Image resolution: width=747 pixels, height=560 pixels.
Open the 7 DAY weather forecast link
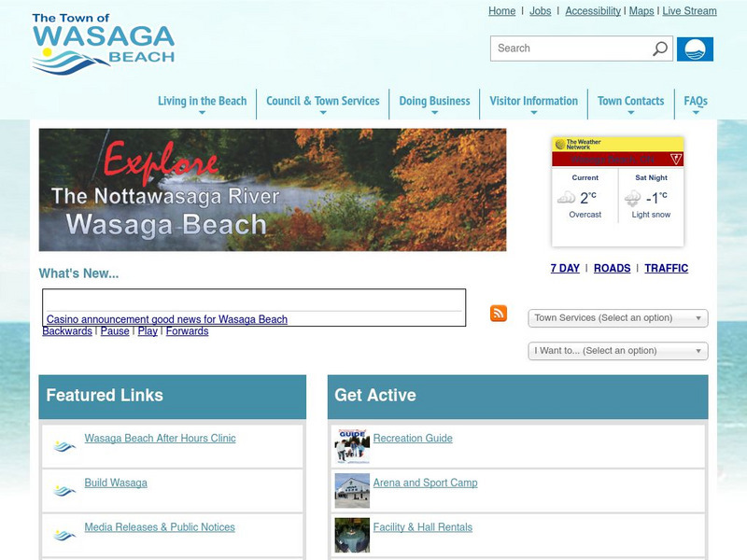click(x=565, y=268)
